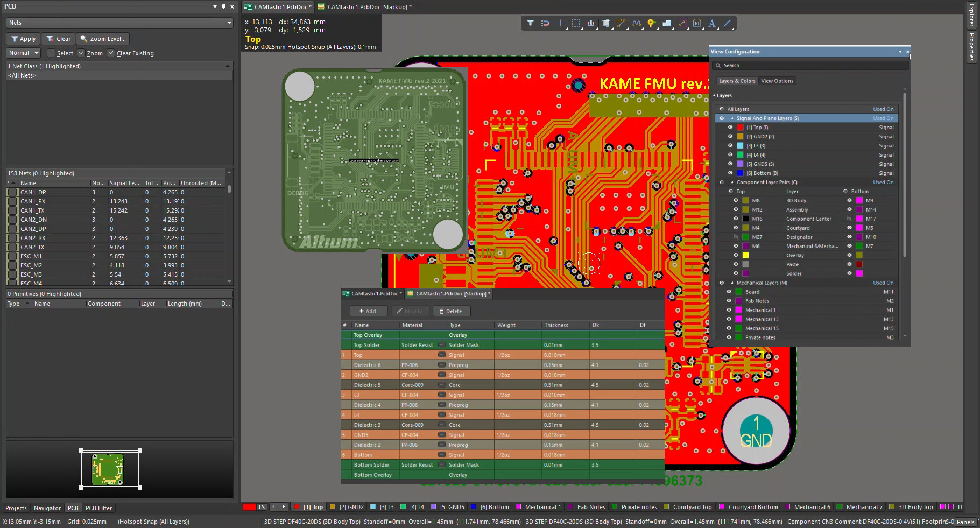The height and width of the screenshot is (528, 980).
Task: Select the place component chip icon
Action: (606, 23)
